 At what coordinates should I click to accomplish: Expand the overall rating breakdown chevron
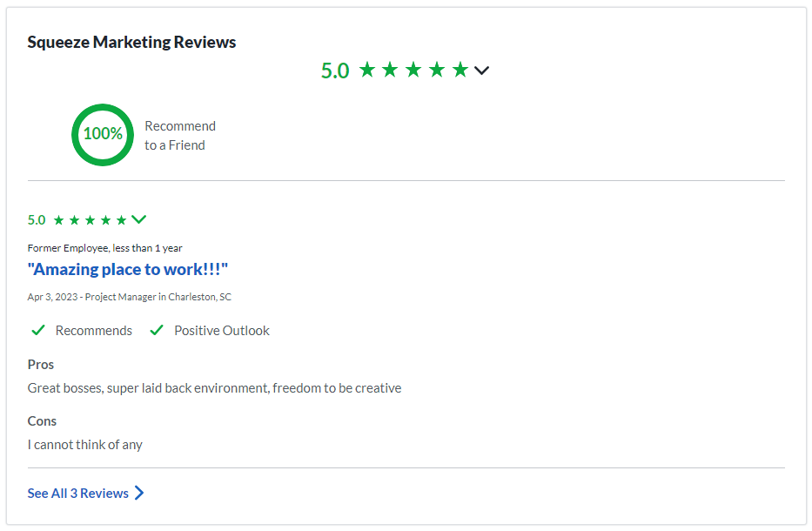pos(481,71)
